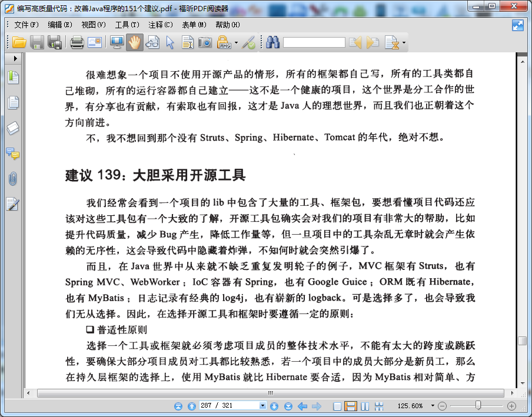Screen dimensions: 532x417
Task: Click the 125.60% zoom value
Action: 410,406
